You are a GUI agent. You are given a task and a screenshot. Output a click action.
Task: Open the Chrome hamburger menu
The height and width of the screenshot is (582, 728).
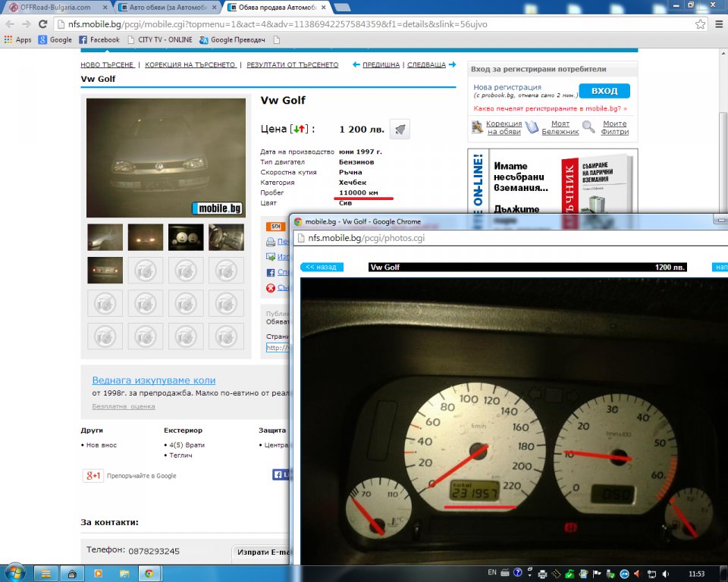click(x=717, y=24)
